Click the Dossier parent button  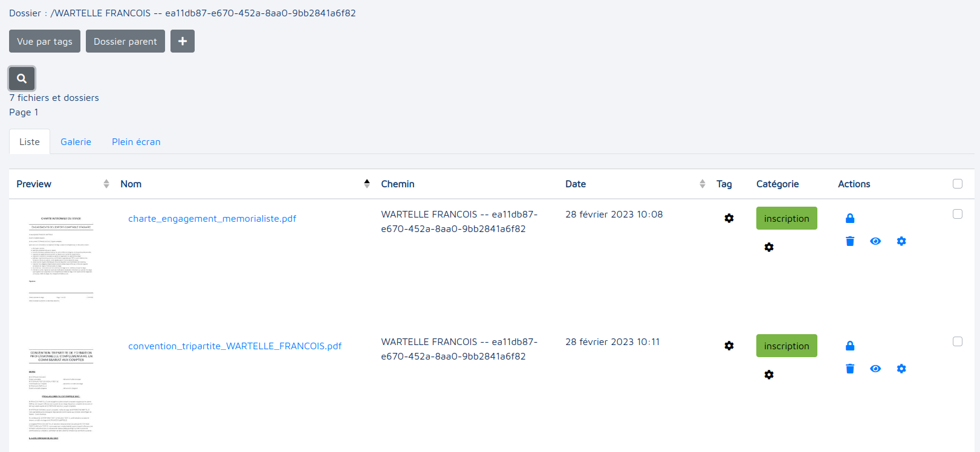click(125, 41)
